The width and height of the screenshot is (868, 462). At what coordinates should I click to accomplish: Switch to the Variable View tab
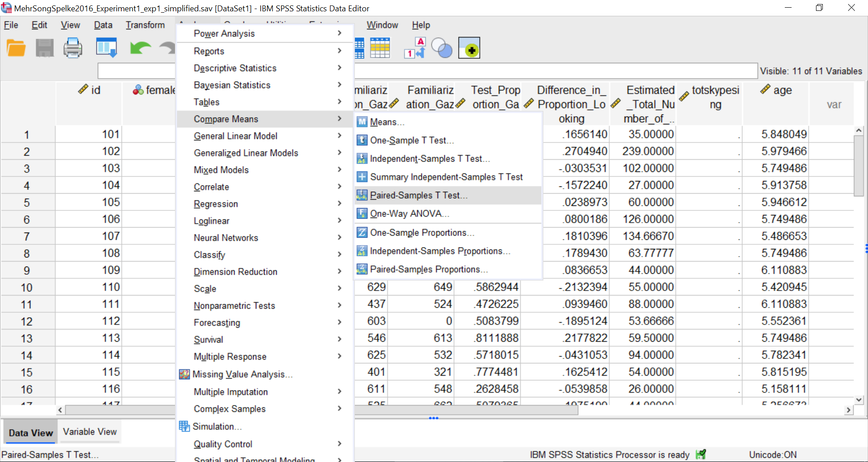point(90,432)
